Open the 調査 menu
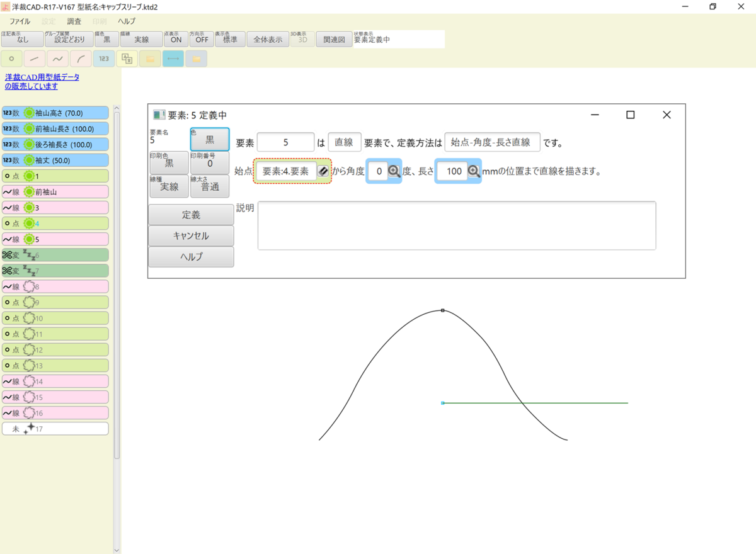The width and height of the screenshot is (756, 554). click(x=74, y=21)
